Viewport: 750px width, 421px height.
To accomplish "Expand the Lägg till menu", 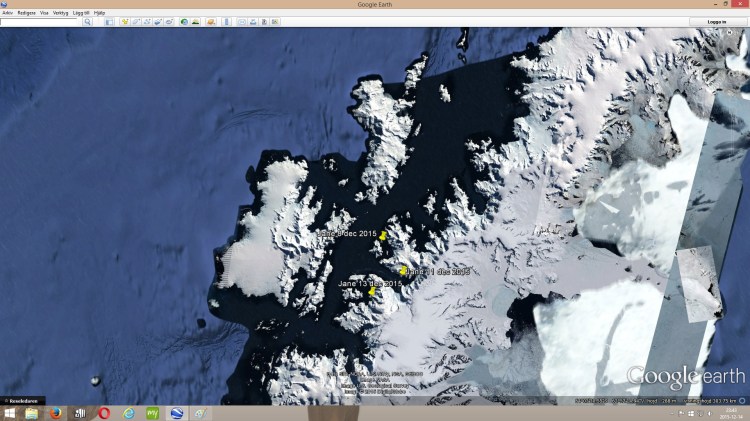I will point(80,13).
